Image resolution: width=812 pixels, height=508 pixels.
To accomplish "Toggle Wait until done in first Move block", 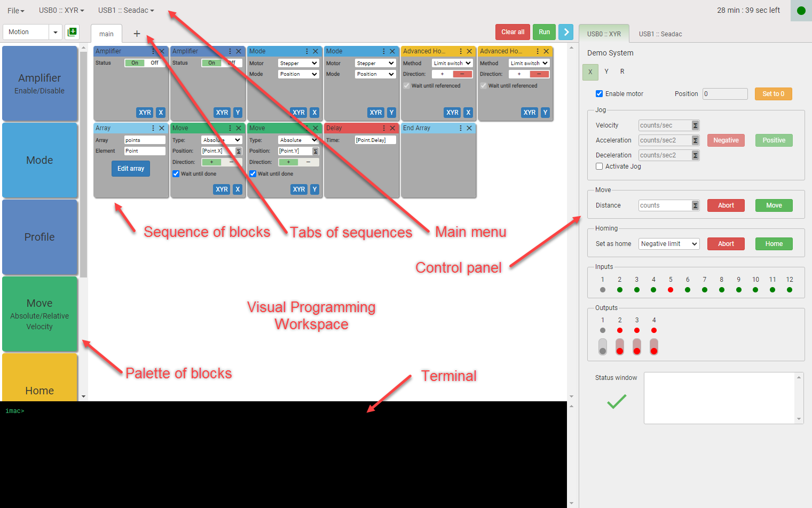I will [176, 174].
